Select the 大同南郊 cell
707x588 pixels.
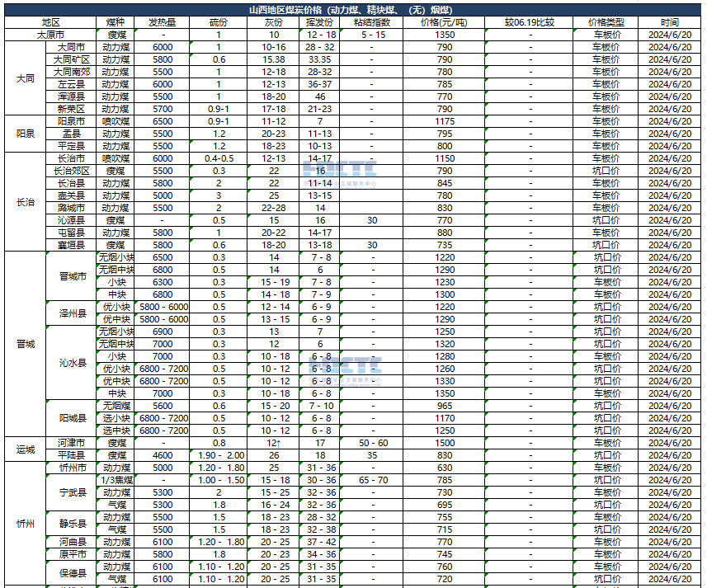(71, 72)
